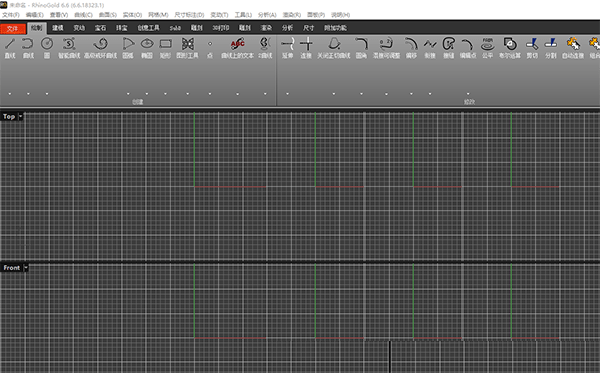Image resolution: width=600 pixels, height=373 pixels.
Task: Click the Top viewport title label
Action: coord(9,117)
